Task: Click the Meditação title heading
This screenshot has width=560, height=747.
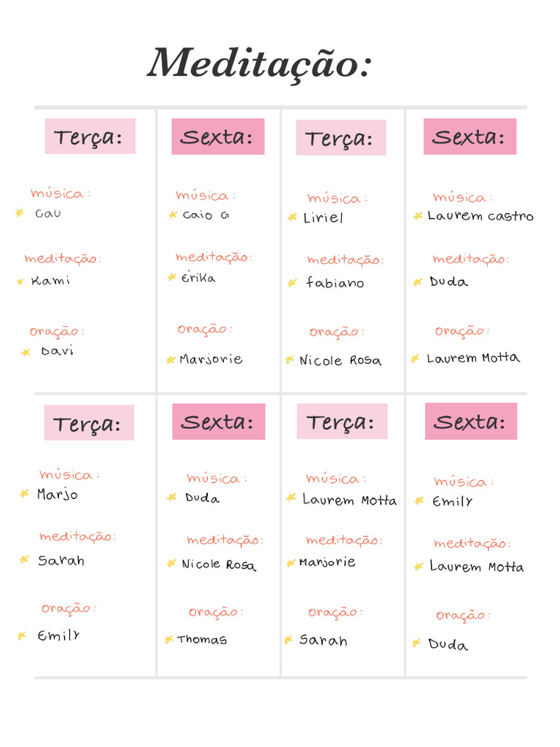Action: coord(260,63)
